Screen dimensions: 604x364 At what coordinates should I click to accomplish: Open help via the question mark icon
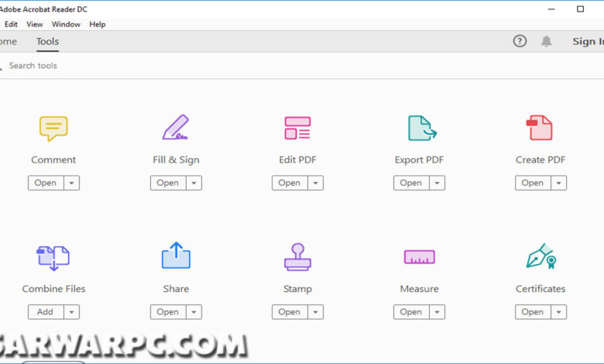[520, 41]
